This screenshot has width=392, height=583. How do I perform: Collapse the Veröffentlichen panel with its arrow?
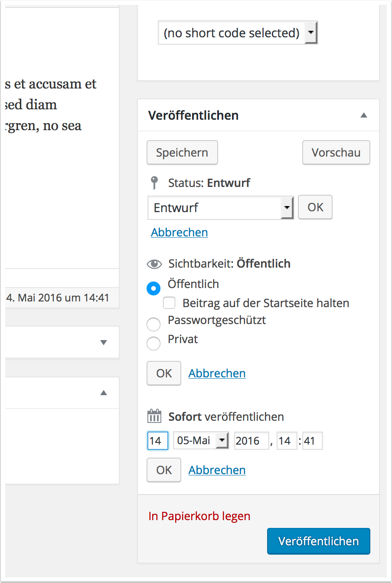[x=364, y=115]
